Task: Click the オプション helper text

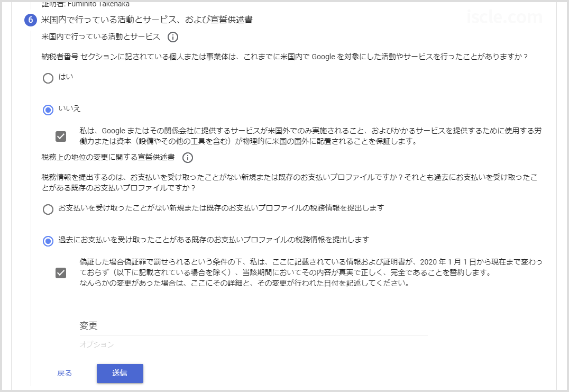Action: click(97, 344)
